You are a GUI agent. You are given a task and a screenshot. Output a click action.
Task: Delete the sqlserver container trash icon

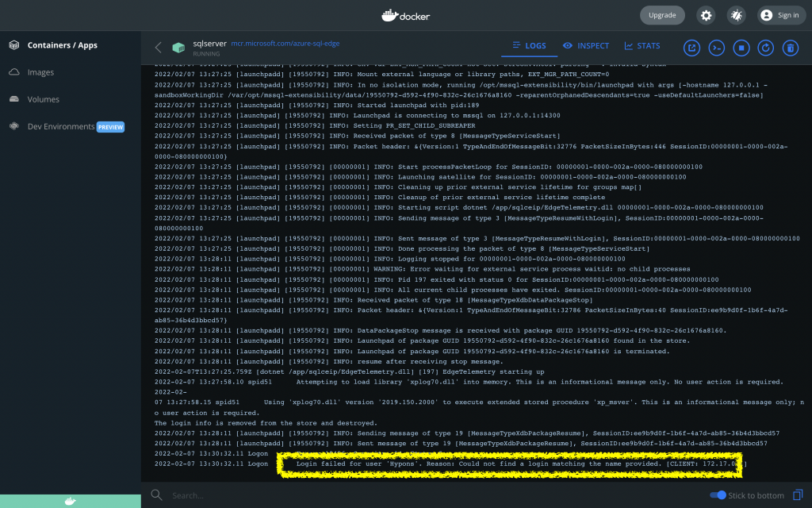791,48
